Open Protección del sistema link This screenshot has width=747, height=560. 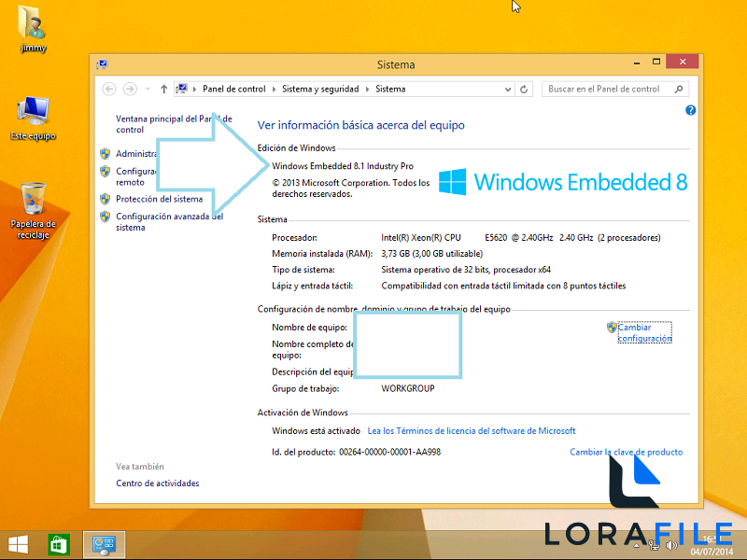159,199
